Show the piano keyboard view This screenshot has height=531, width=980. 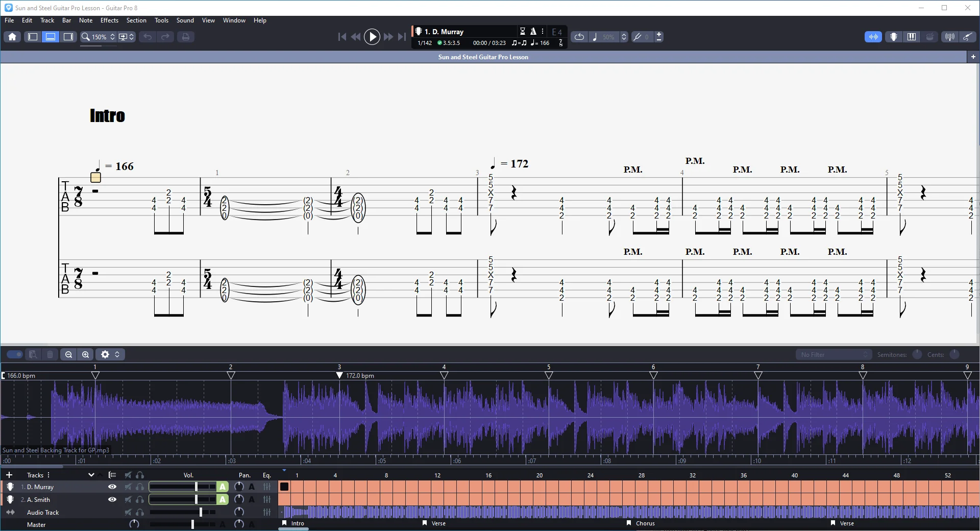(x=912, y=37)
